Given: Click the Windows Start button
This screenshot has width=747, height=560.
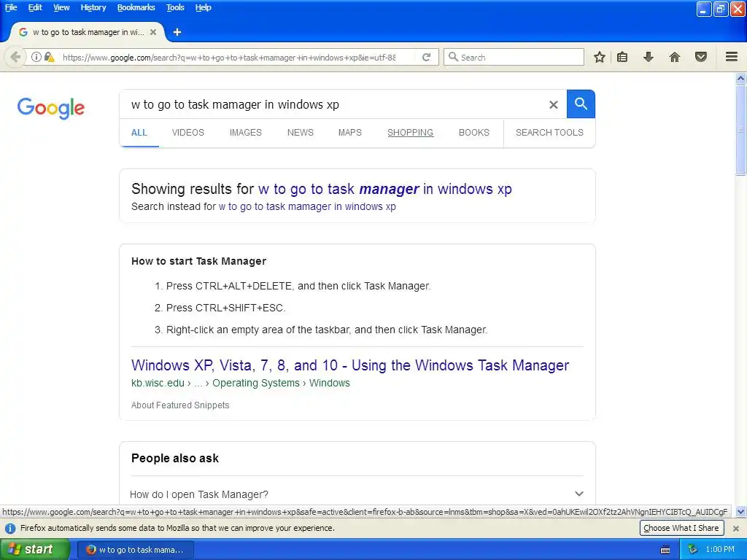Looking at the screenshot, I should 34,550.
